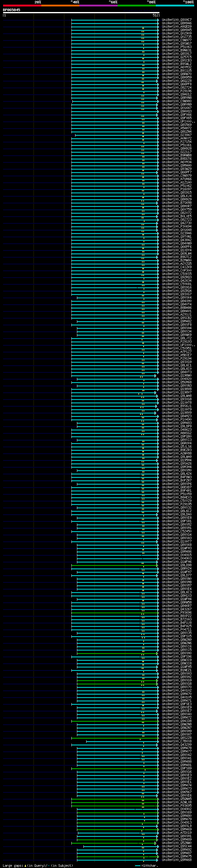This screenshot has height=868, width=197.
Task: Click UniRef100_P29196 label
Action: [177, 91]
